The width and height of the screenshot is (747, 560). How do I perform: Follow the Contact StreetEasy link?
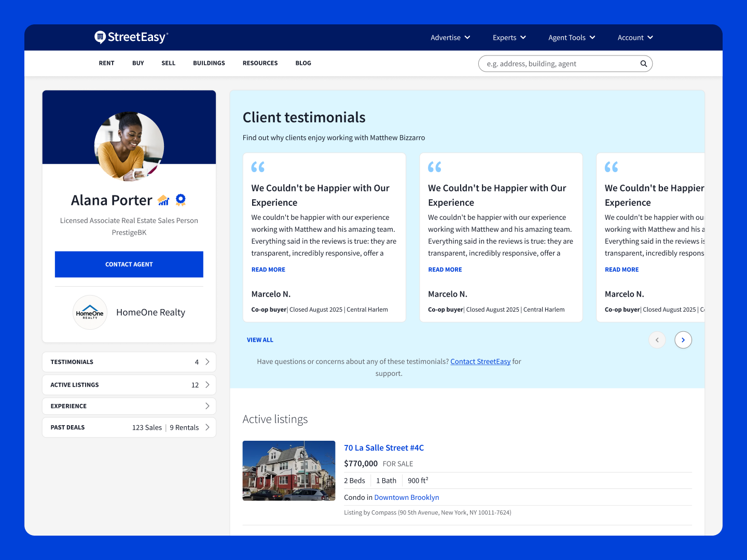pyautogui.click(x=480, y=361)
